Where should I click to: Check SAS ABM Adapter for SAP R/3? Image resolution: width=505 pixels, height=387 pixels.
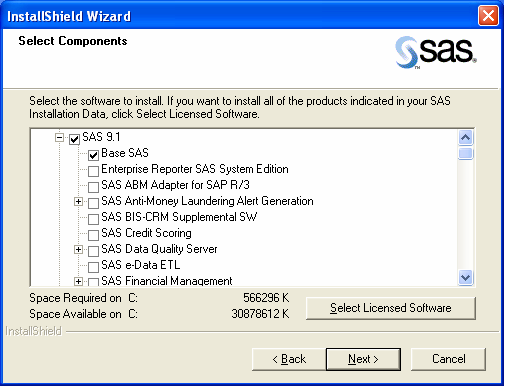[x=93, y=187]
